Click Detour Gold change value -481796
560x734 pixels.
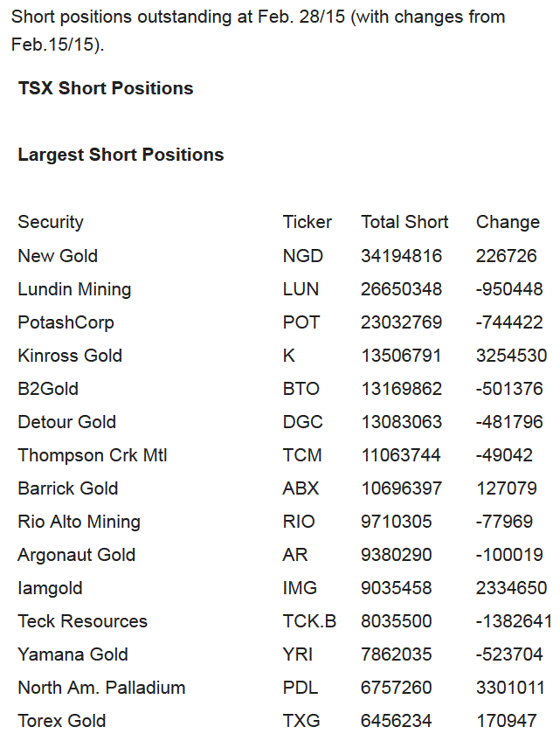509,422
